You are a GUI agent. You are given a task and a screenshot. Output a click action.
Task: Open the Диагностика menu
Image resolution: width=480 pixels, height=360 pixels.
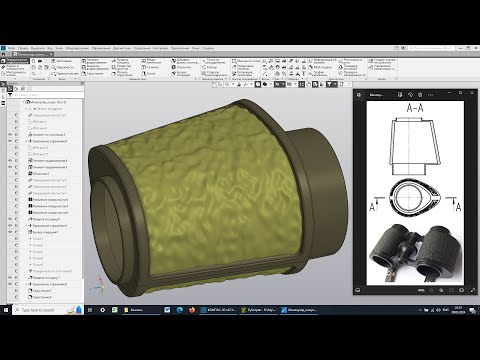(x=122, y=48)
